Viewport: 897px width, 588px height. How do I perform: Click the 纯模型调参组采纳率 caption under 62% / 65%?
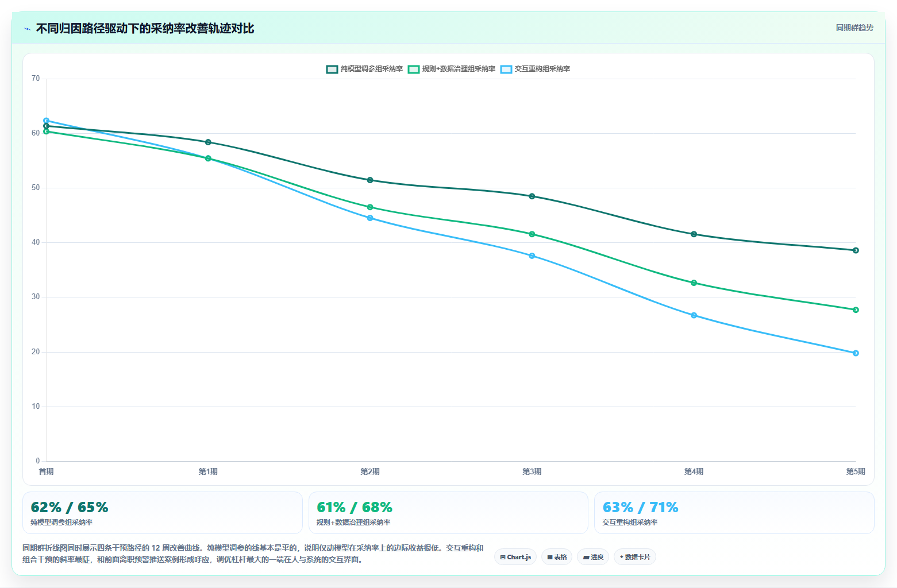pos(61,523)
